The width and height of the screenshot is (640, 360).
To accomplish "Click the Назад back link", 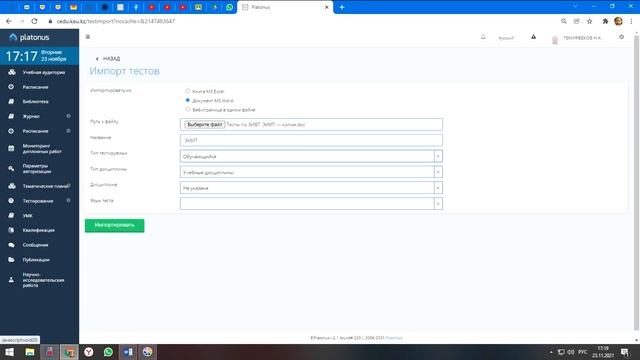I will pyautogui.click(x=108, y=59).
